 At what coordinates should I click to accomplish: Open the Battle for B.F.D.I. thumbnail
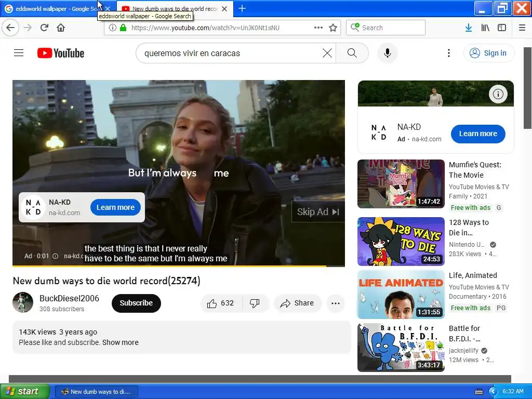(x=401, y=348)
